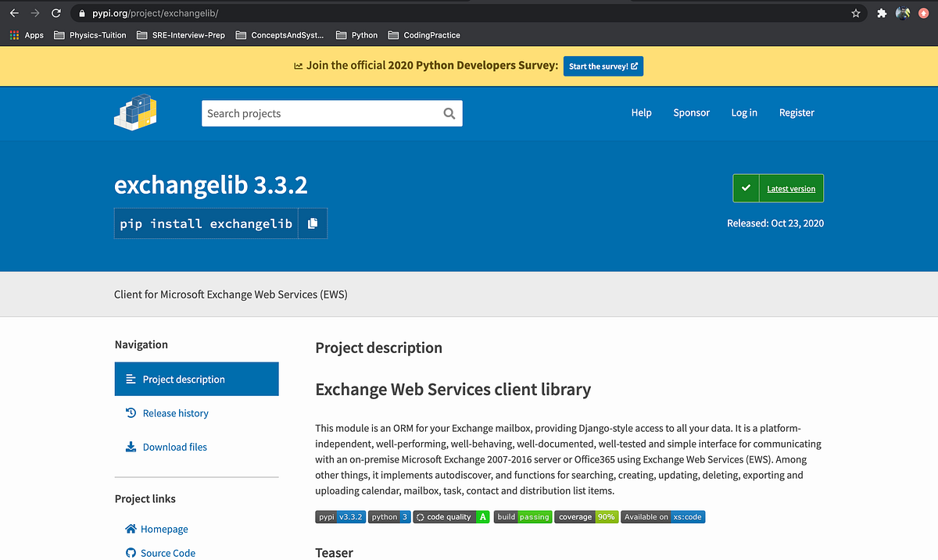Screen dimensions: 938x560
Task: Click the browser back arrow
Action: (13, 12)
